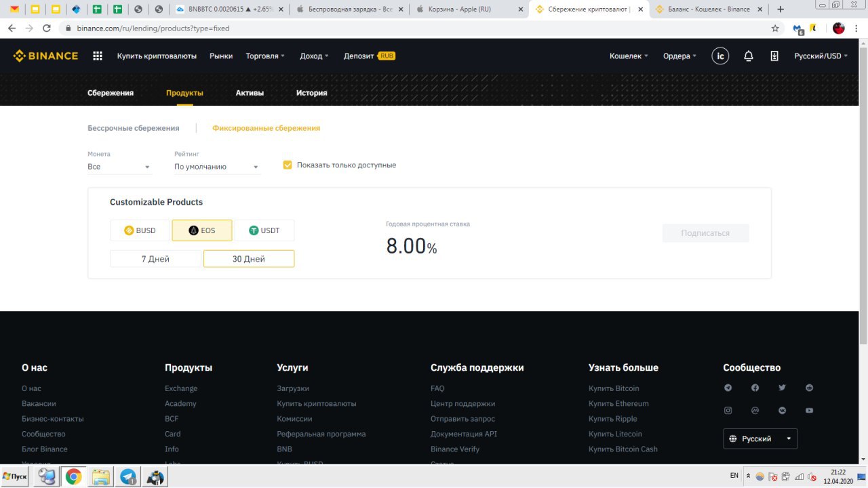Viewport: 868px width, 488px height.
Task: Open the Twitter community icon
Action: (x=782, y=388)
